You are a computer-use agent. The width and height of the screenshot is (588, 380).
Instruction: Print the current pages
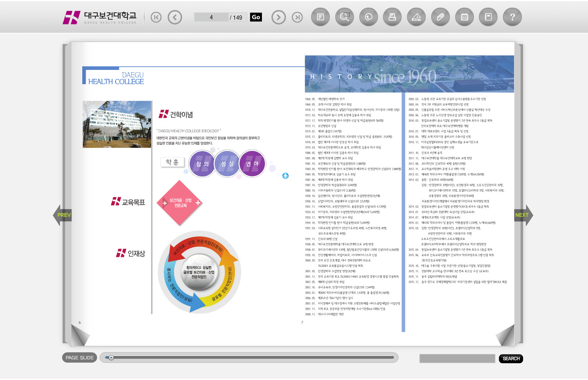tap(392, 17)
